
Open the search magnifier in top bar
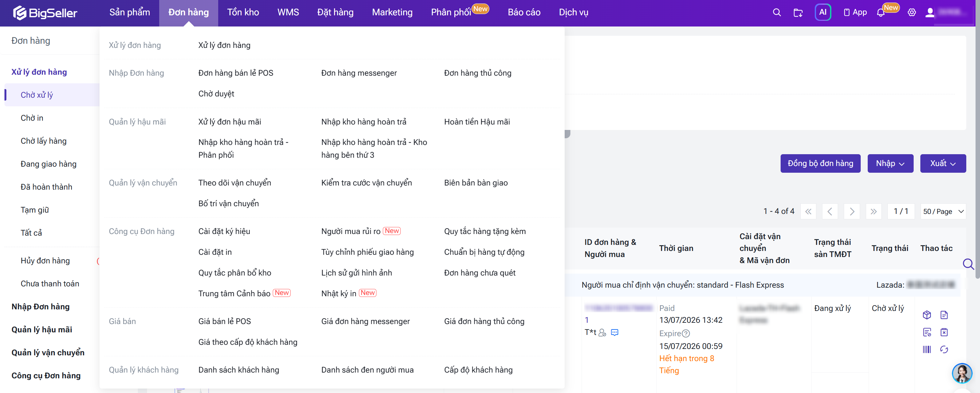[x=776, y=12]
